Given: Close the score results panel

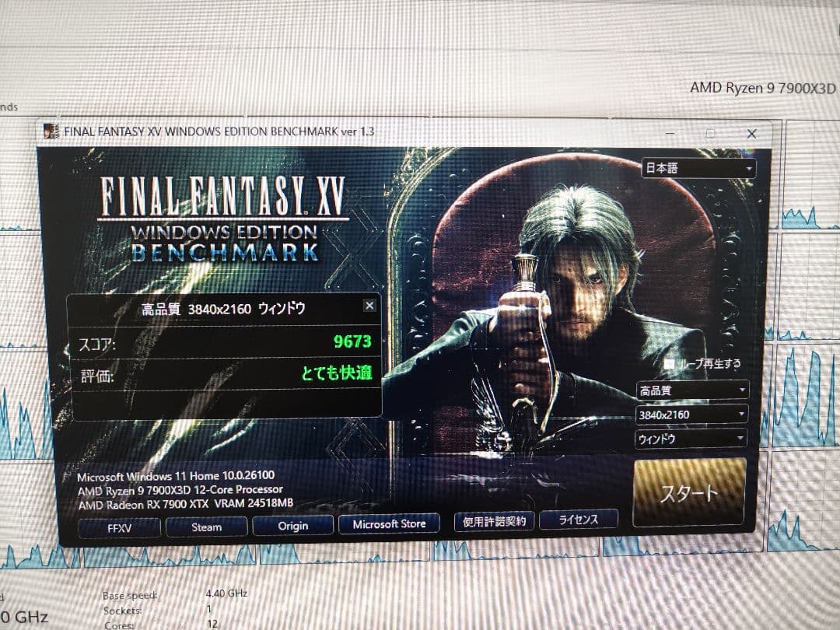Looking at the screenshot, I should tap(369, 306).
